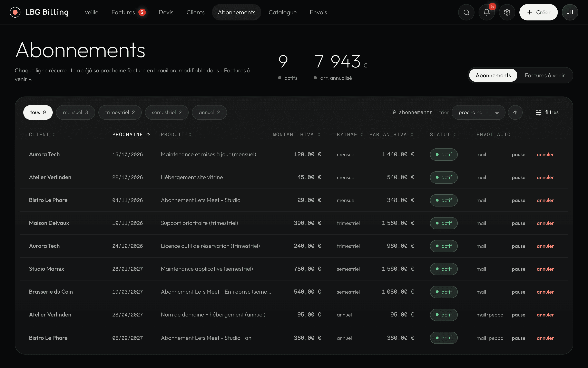Pause Aurora Tech Maintenance subscription
This screenshot has width=588, height=368.
point(519,154)
